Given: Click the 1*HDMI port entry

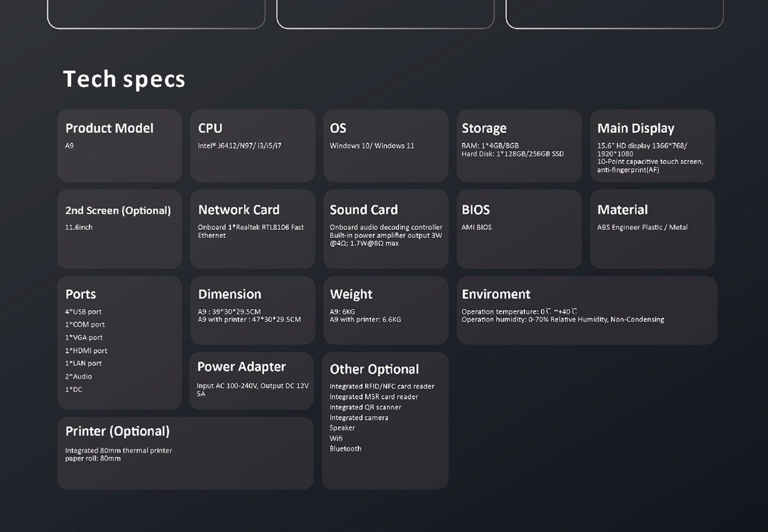Looking at the screenshot, I should [86, 351].
